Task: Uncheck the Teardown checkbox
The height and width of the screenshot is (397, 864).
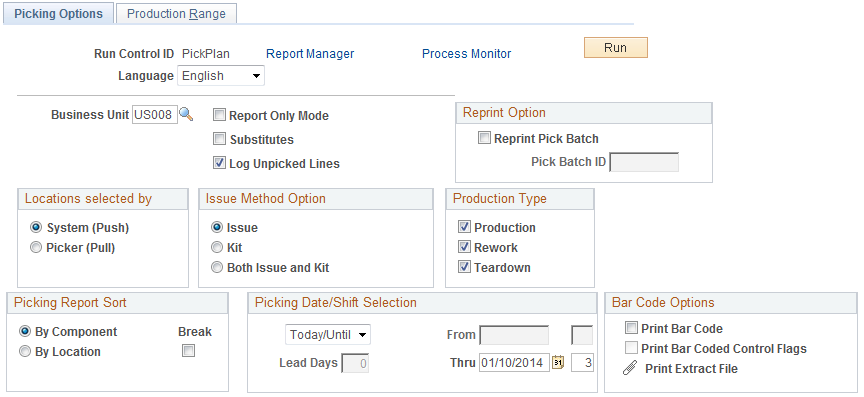Action: point(465,267)
